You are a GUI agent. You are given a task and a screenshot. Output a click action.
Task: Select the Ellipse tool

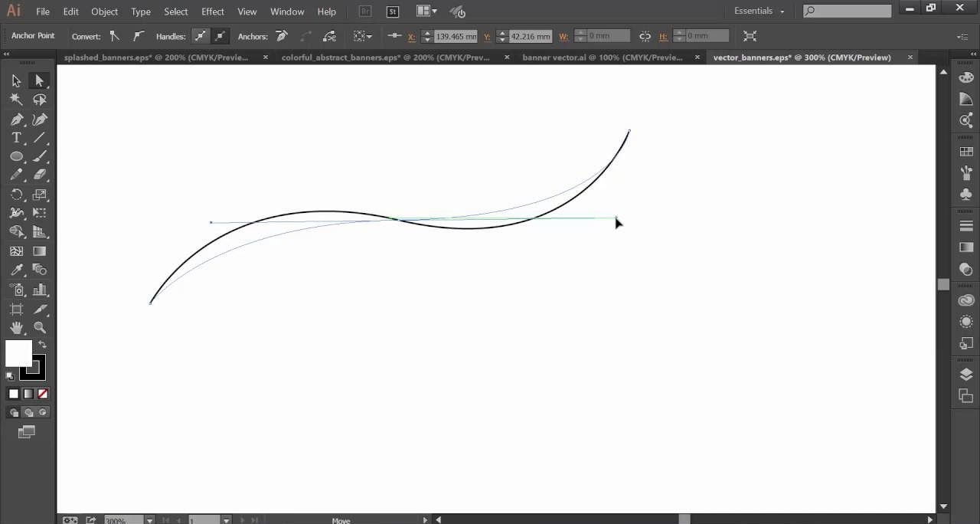click(x=16, y=156)
